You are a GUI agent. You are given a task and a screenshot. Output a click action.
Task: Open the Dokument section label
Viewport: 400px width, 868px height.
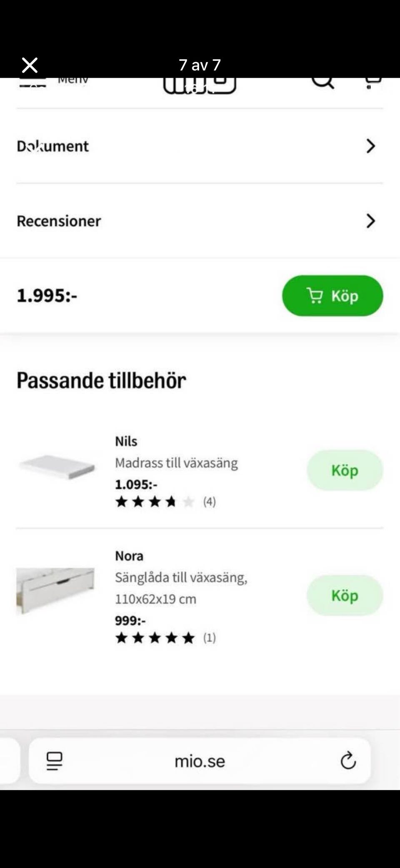tap(53, 146)
